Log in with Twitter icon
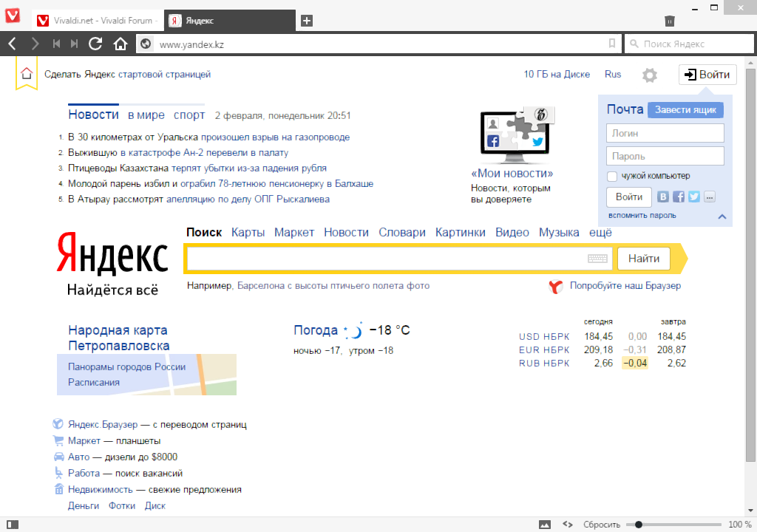Screen dimensions: 757x532 (x=693, y=197)
